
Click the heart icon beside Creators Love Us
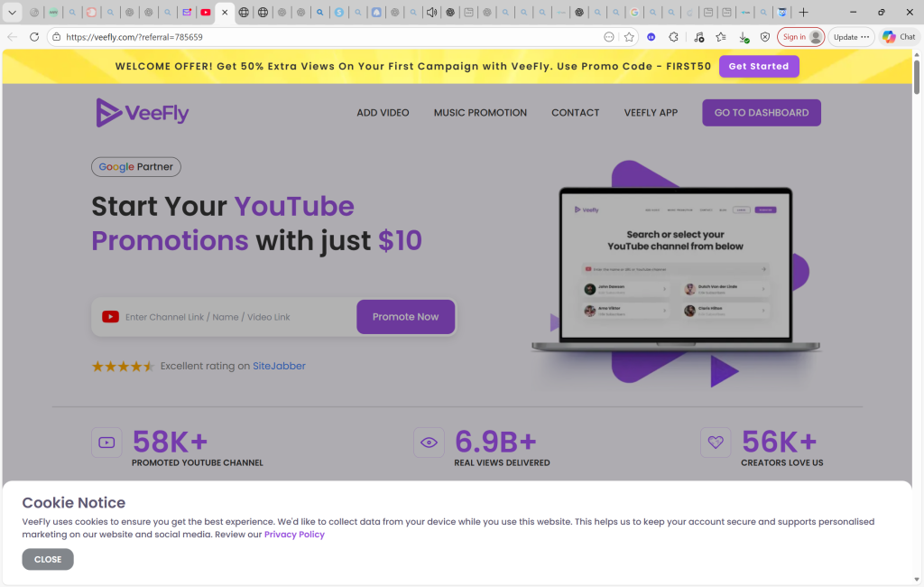click(x=716, y=443)
